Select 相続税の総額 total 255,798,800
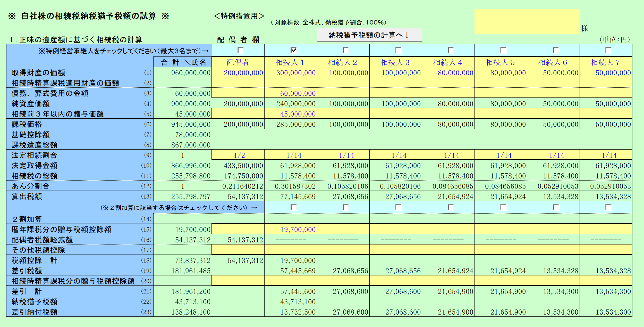The width and height of the screenshot is (644, 327). (x=183, y=176)
